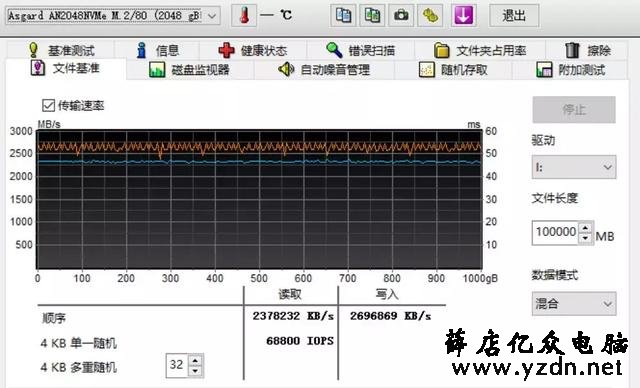Open the 数据模式 混合 dropdown
Image resolution: width=640 pixels, height=388 pixels.
[x=574, y=304]
